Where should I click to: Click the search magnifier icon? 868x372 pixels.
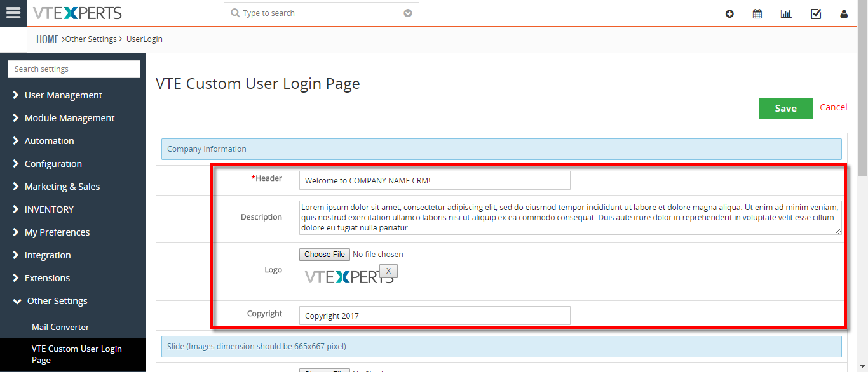click(x=235, y=13)
